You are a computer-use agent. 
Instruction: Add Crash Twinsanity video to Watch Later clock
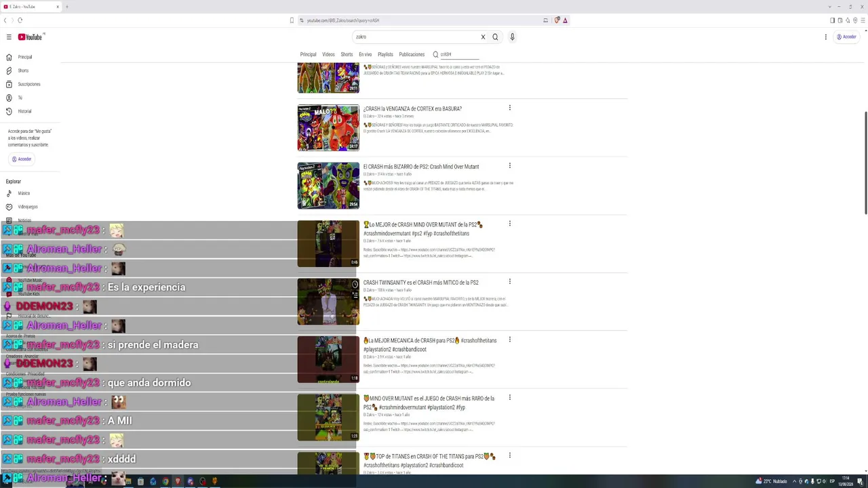[x=355, y=285]
